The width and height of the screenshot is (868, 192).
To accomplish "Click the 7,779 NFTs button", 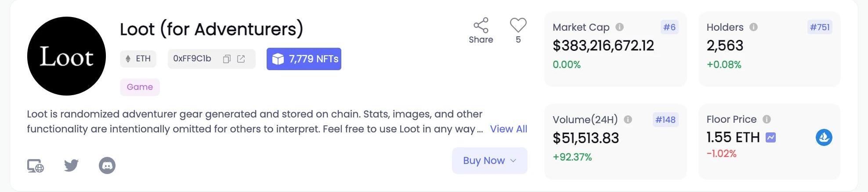I will click(304, 59).
